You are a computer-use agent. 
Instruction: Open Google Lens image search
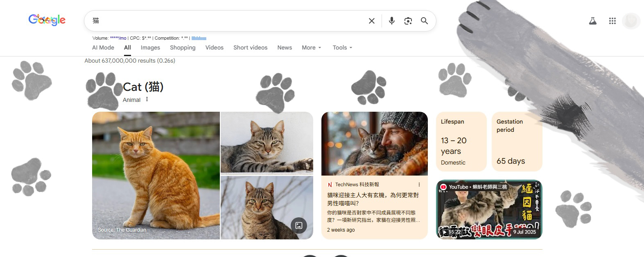408,21
